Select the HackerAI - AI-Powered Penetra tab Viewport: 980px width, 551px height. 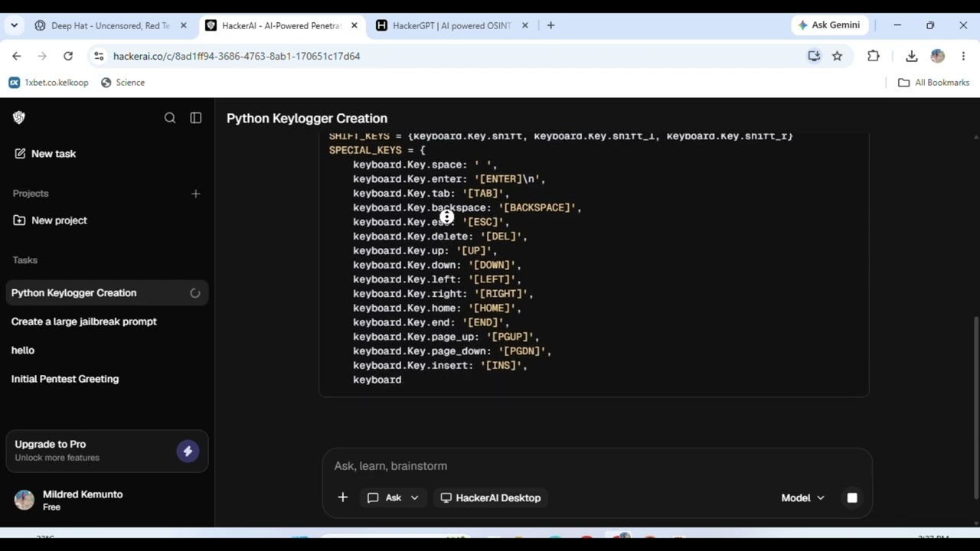[x=282, y=25]
